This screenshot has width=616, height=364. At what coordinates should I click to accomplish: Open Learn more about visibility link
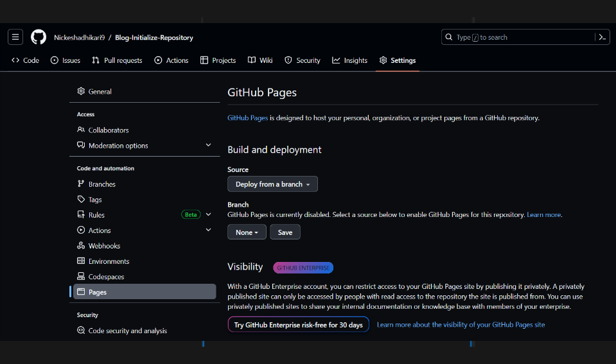pyautogui.click(x=461, y=325)
